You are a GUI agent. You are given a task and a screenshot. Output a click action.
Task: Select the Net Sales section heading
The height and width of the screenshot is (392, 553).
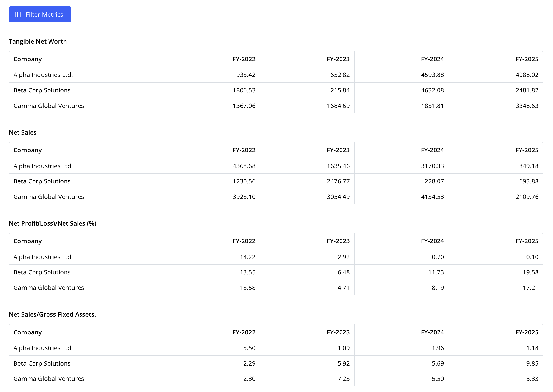tap(23, 132)
